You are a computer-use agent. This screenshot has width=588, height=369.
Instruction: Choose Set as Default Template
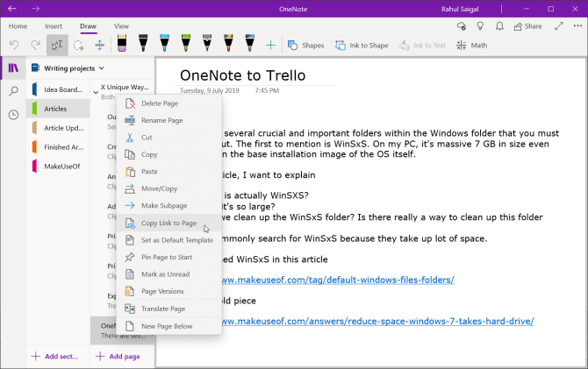[x=169, y=240]
